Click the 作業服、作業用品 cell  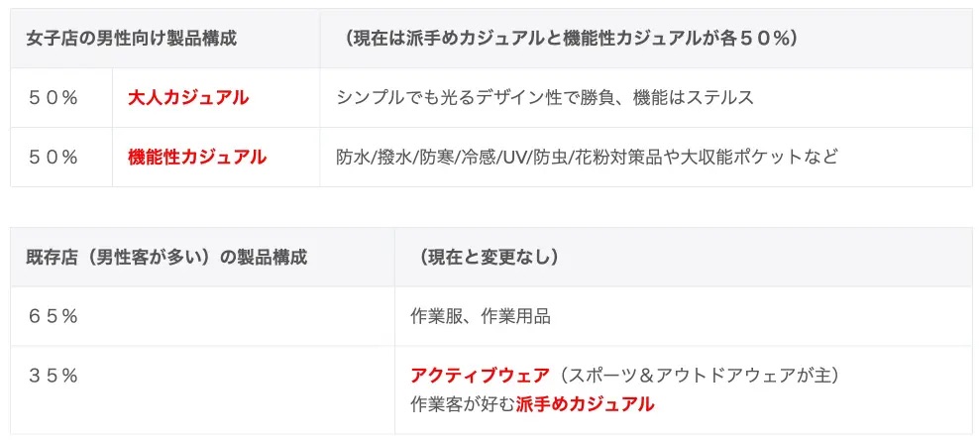(x=481, y=316)
